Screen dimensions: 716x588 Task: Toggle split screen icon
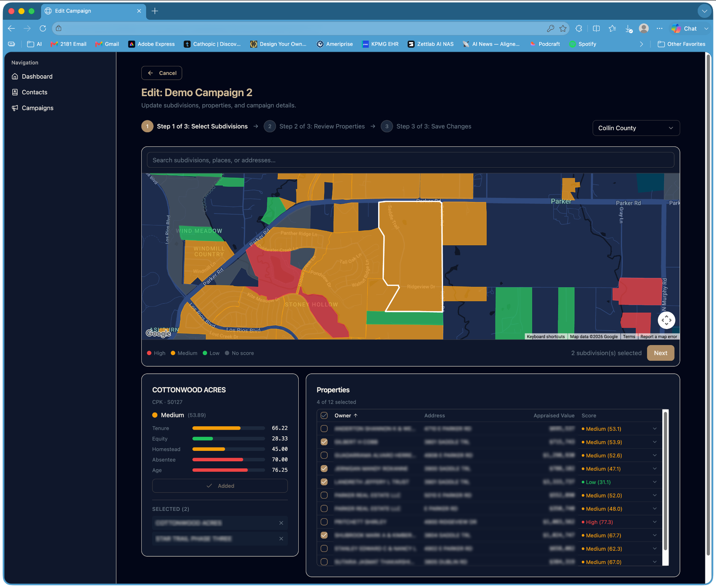click(596, 28)
